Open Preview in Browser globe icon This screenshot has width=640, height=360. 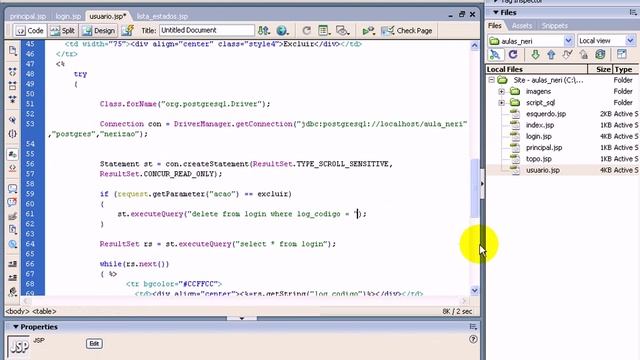(282, 31)
